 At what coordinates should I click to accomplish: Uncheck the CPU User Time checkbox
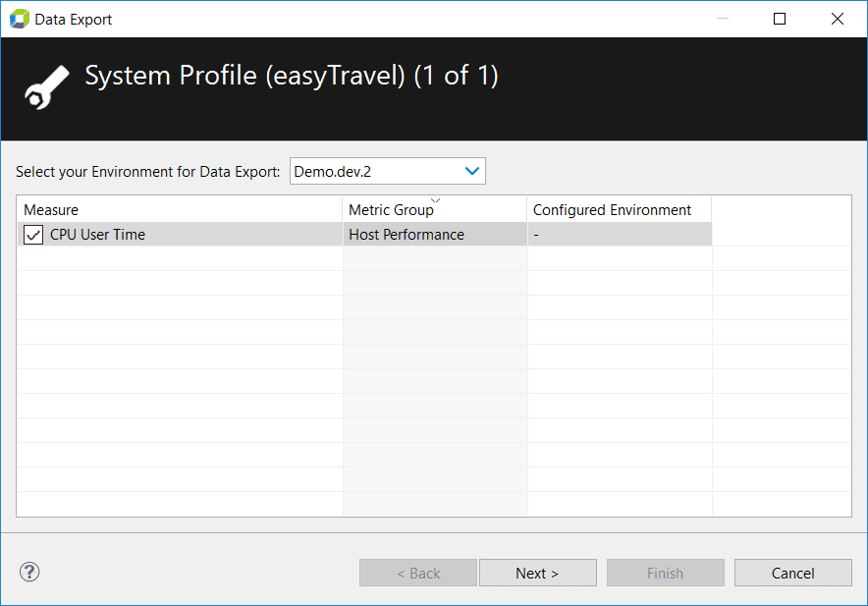(33, 235)
